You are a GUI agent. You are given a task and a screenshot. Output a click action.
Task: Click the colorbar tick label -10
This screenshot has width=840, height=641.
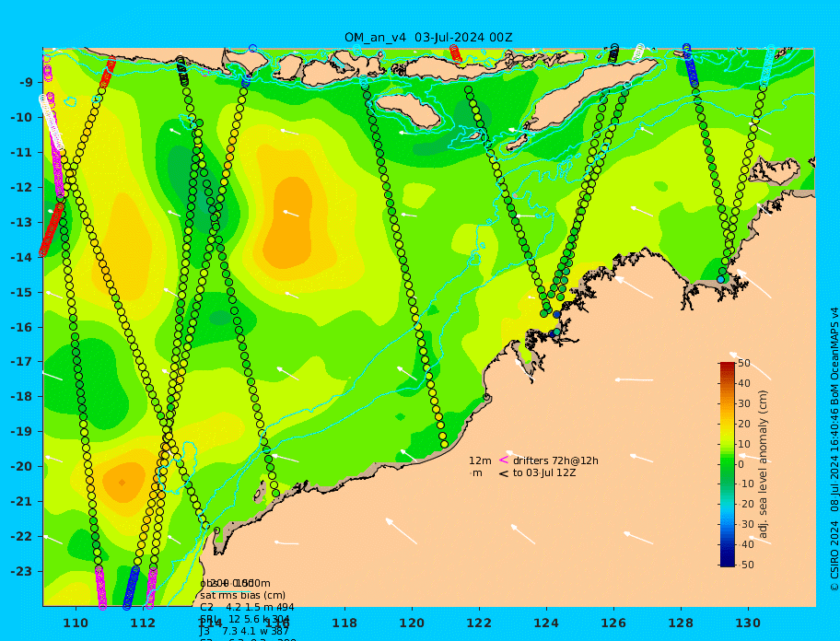click(x=745, y=484)
